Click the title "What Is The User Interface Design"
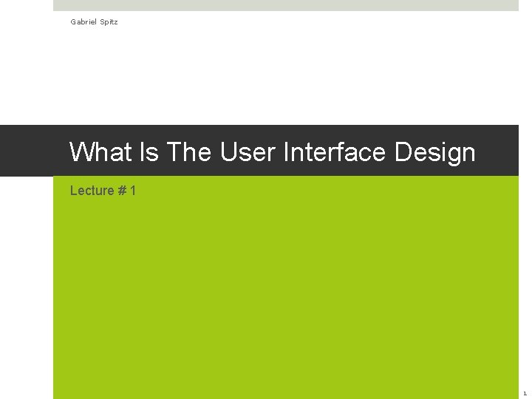The height and width of the screenshot is (399, 532). pos(272,152)
